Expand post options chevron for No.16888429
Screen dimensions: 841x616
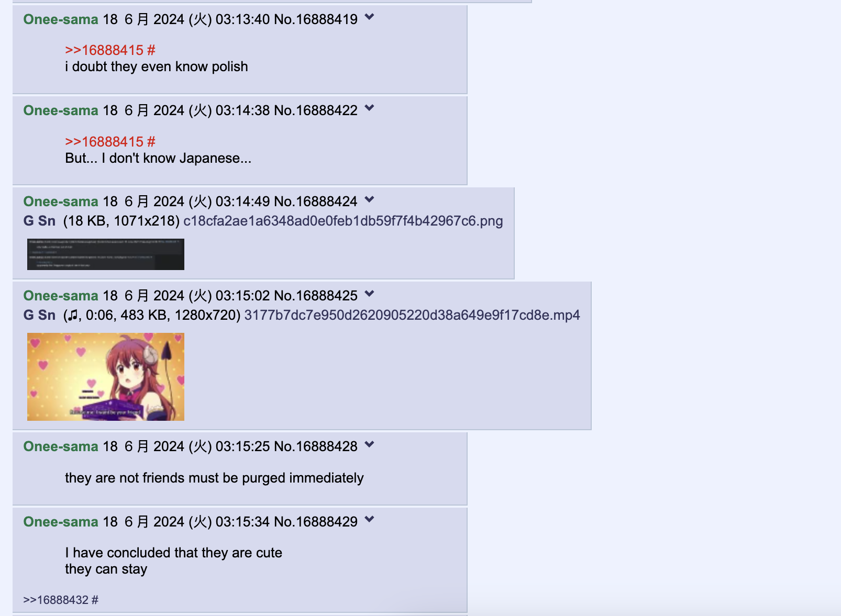[369, 520]
